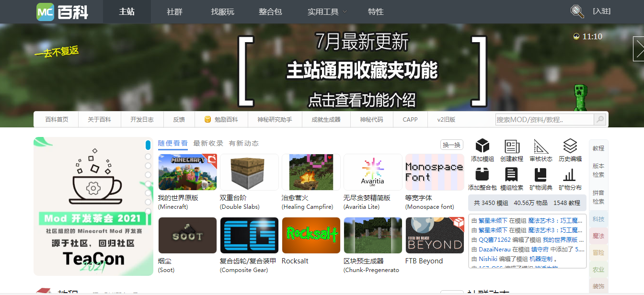Open 百科首页 in the sub navigation
The width and height of the screenshot is (644, 295).
point(57,119)
